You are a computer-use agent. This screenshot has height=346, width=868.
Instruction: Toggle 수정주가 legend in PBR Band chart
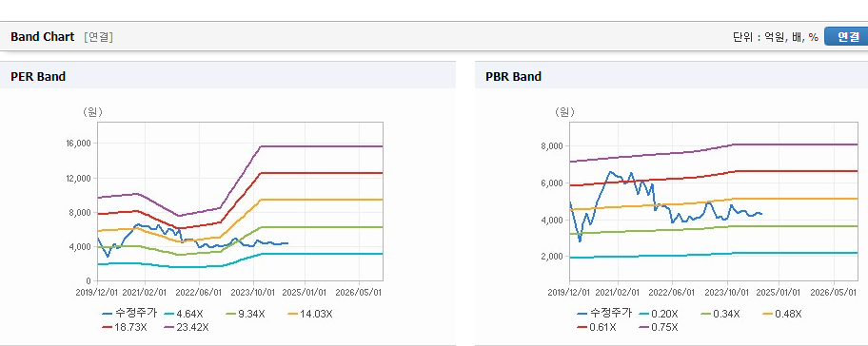pos(604,314)
